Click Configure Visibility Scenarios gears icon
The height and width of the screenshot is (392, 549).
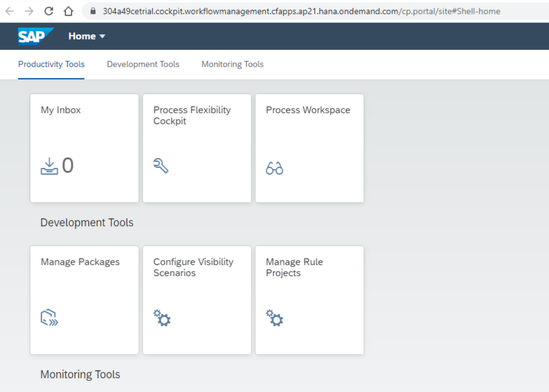point(162,318)
